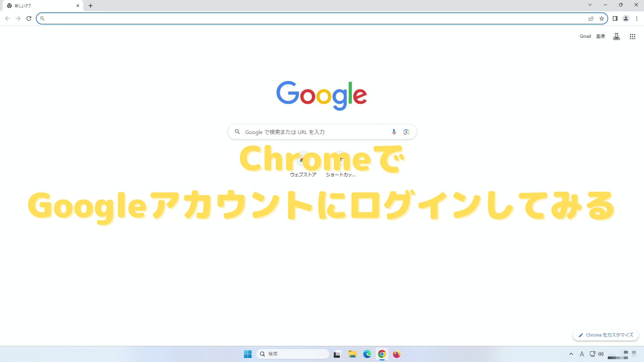Viewport: 644px width, 362px height.
Task: Open the ウェブストア shortcut
Action: coord(303,165)
